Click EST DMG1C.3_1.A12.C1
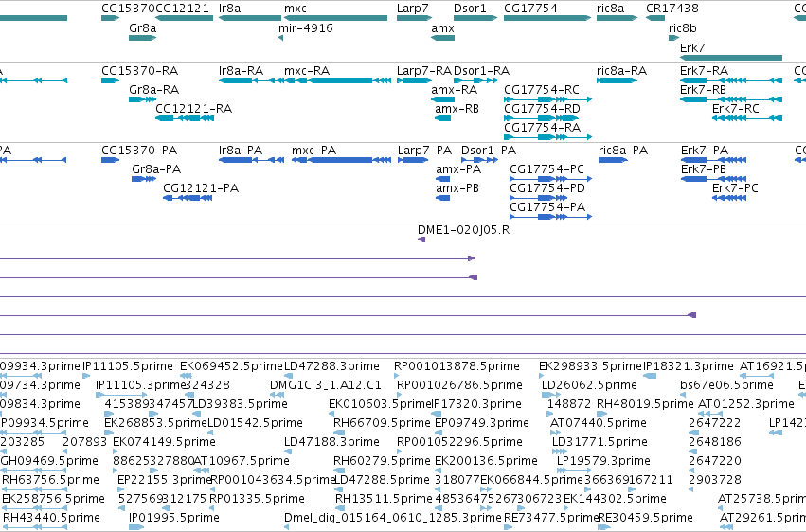 [326, 385]
